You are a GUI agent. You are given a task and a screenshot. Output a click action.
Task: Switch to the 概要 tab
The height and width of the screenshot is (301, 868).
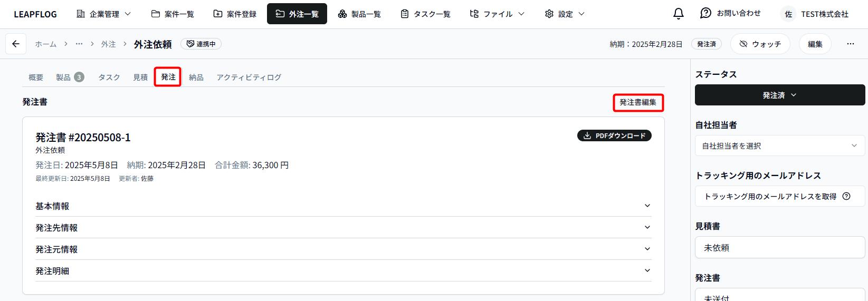[x=36, y=77]
